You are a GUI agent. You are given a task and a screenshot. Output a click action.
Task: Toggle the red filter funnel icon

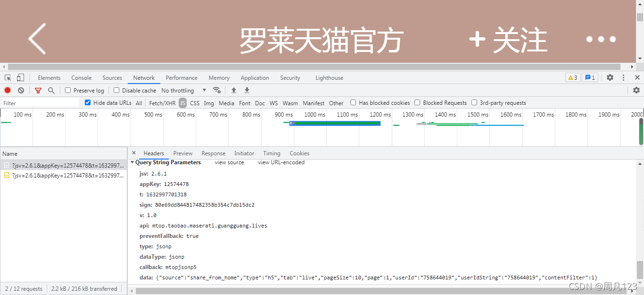[38, 90]
